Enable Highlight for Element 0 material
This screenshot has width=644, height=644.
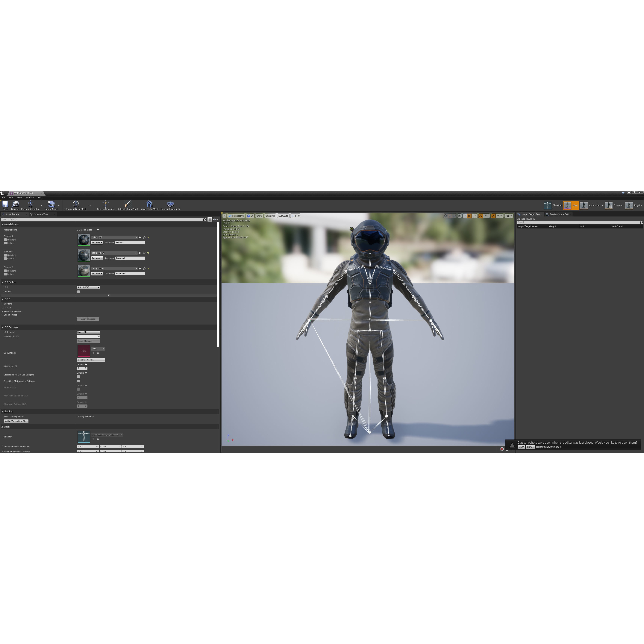[5, 240]
